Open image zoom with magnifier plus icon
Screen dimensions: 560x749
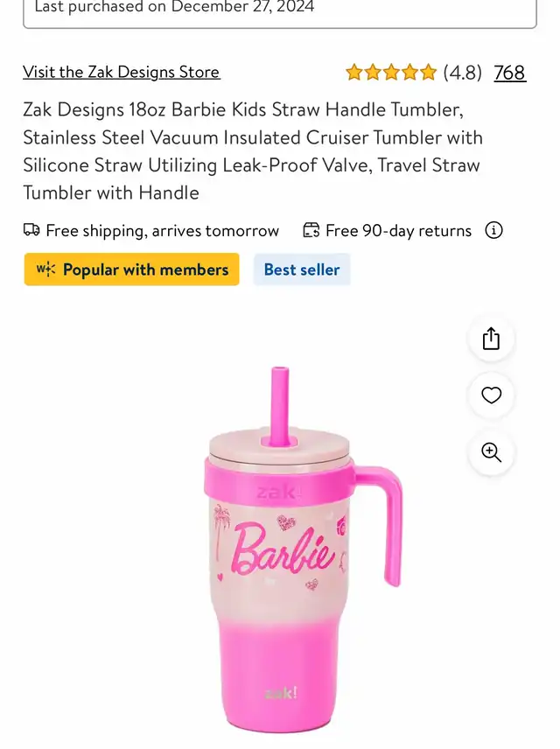tap(491, 451)
